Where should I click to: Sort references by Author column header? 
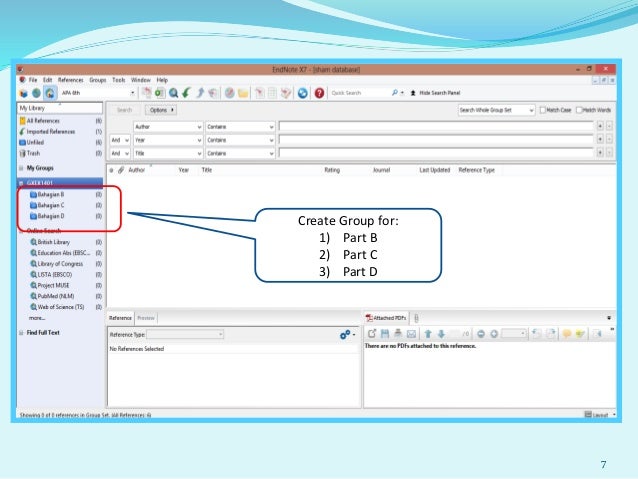click(x=137, y=170)
